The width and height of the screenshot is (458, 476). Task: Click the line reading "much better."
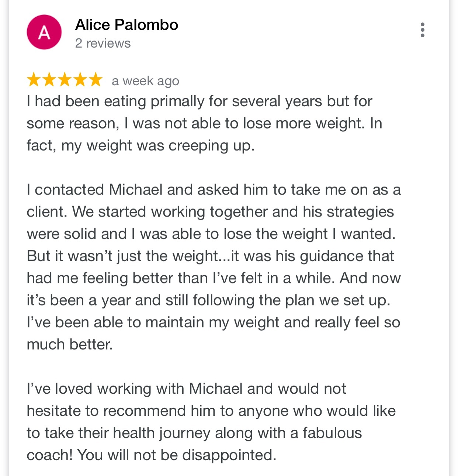69,344
